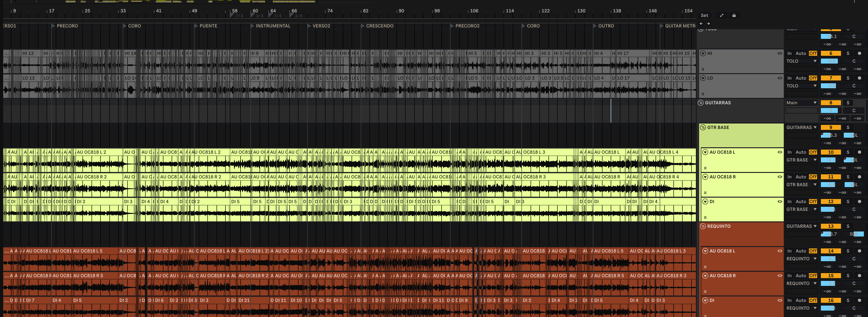This screenshot has height=317, width=868.
Task: Toggle track activator 13 for REQUINTO
Action: coord(831,226)
